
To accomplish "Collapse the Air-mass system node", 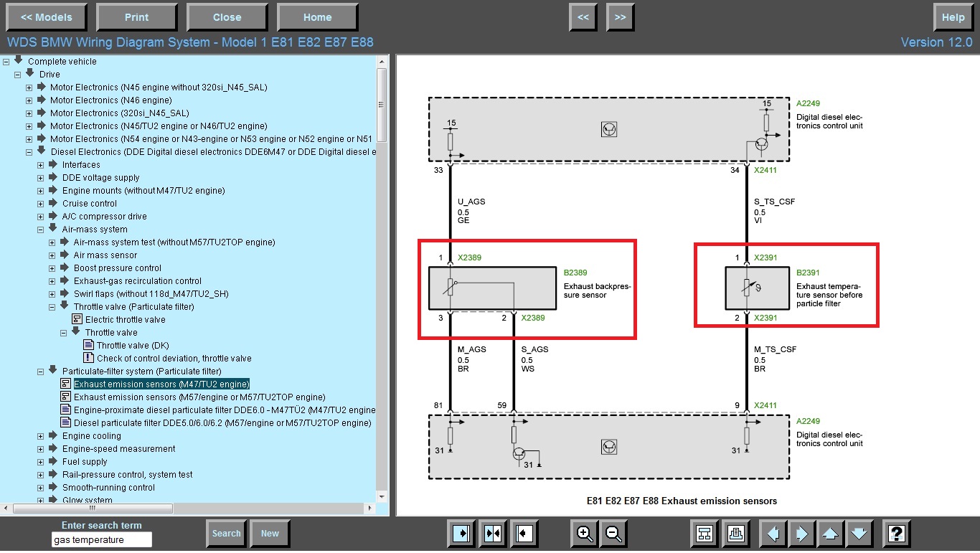I will (41, 230).
